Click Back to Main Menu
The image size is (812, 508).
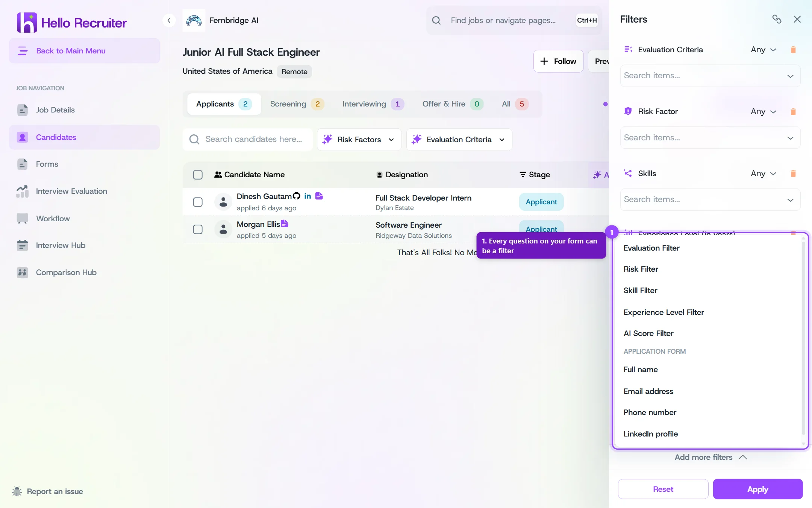coord(84,51)
